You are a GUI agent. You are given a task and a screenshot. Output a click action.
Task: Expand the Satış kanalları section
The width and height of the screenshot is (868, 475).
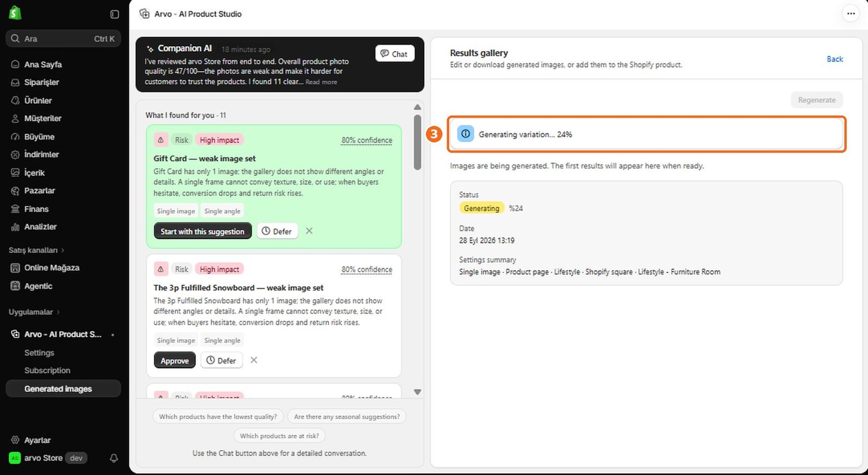click(x=36, y=250)
